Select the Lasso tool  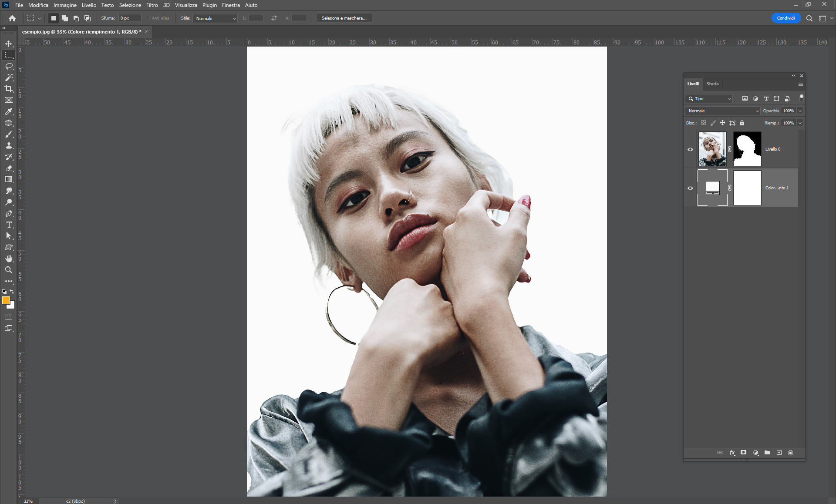click(x=9, y=66)
